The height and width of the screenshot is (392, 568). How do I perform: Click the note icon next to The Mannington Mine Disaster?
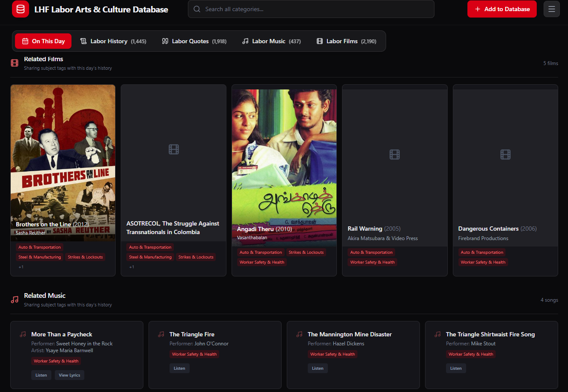coord(299,334)
